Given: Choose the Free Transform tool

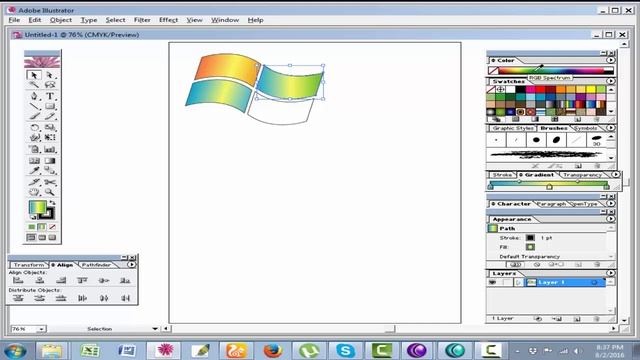Looking at the screenshot, I should coord(50,138).
